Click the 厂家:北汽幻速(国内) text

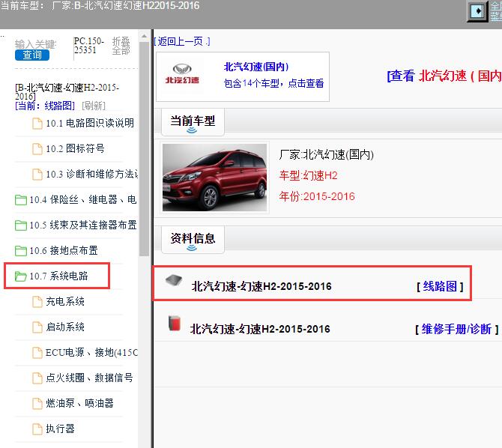point(326,154)
